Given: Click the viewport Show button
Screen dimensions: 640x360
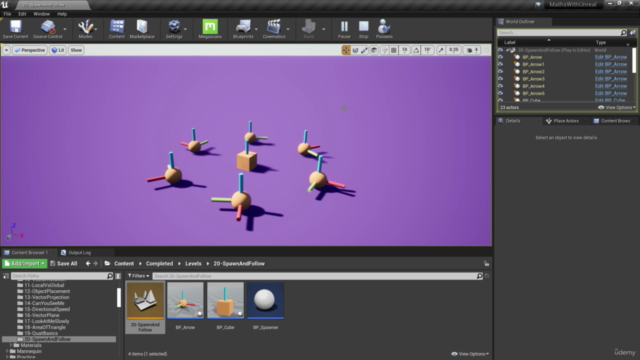Looking at the screenshot, I should click(x=76, y=50).
